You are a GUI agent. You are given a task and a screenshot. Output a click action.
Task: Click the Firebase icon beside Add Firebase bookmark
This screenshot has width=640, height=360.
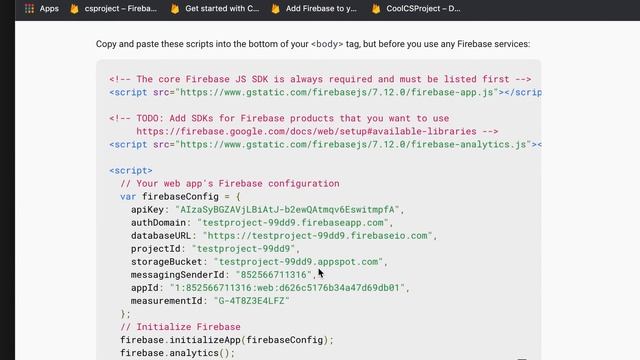pyautogui.click(x=276, y=9)
